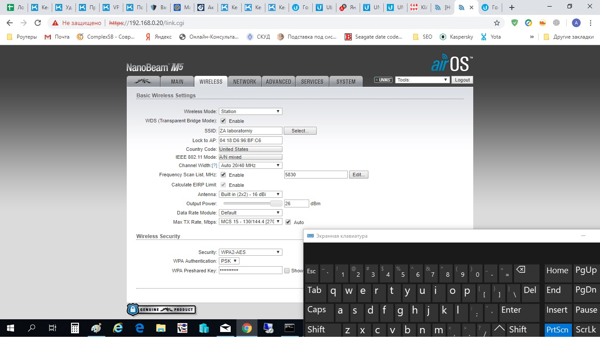Click the UNMS status icon
Image resolution: width=600 pixels, height=364 pixels.
click(x=383, y=80)
